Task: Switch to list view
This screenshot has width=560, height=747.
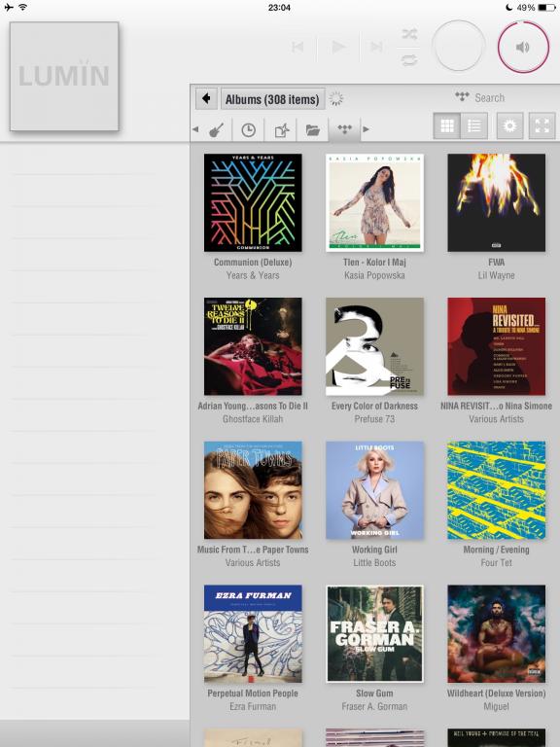Action: tap(474, 125)
